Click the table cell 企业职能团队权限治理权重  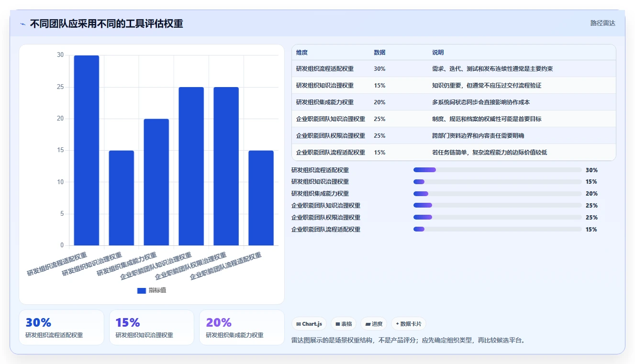(x=331, y=136)
